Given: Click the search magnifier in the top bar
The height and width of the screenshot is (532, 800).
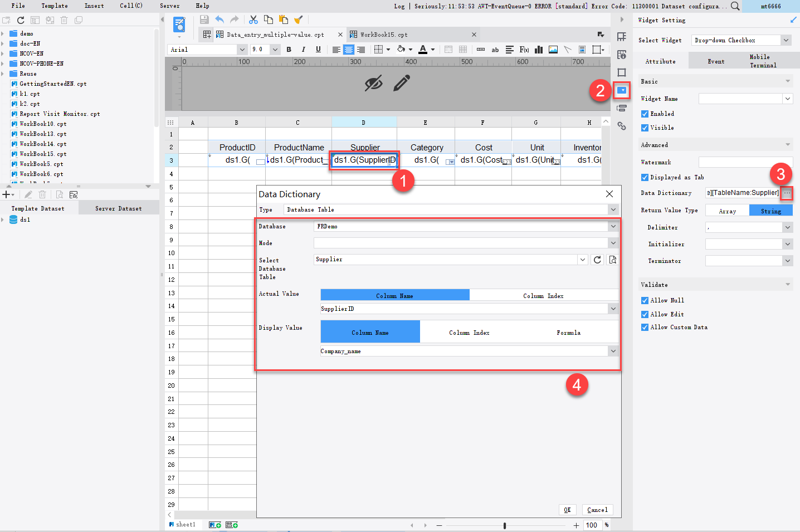Looking at the screenshot, I should tap(735, 6).
